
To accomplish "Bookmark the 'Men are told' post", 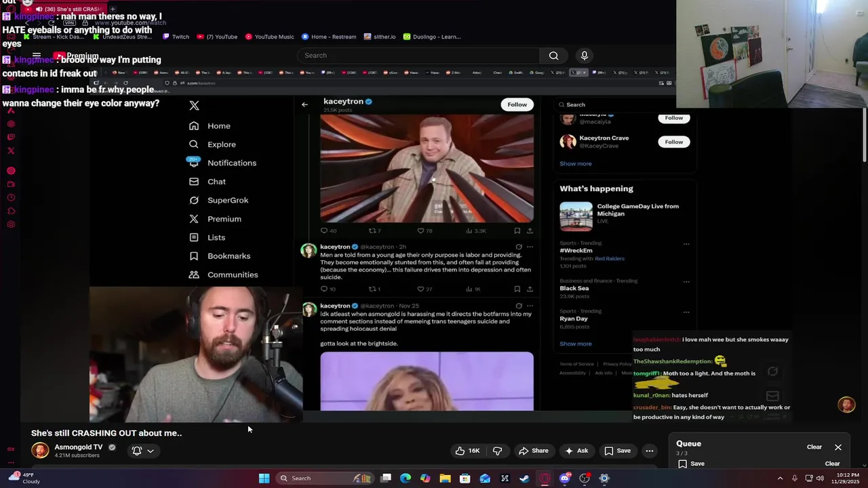I will pyautogui.click(x=517, y=289).
